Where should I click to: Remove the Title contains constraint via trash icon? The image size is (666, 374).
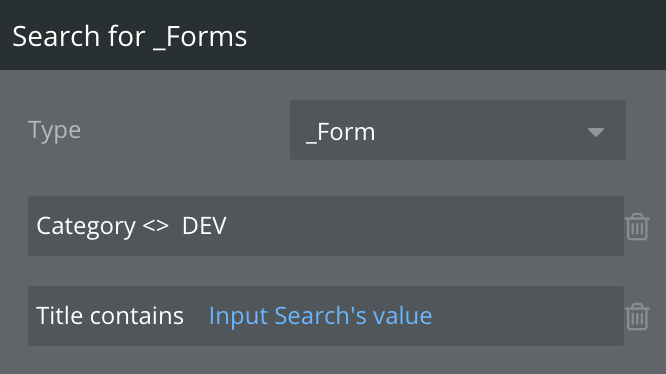tap(637, 316)
